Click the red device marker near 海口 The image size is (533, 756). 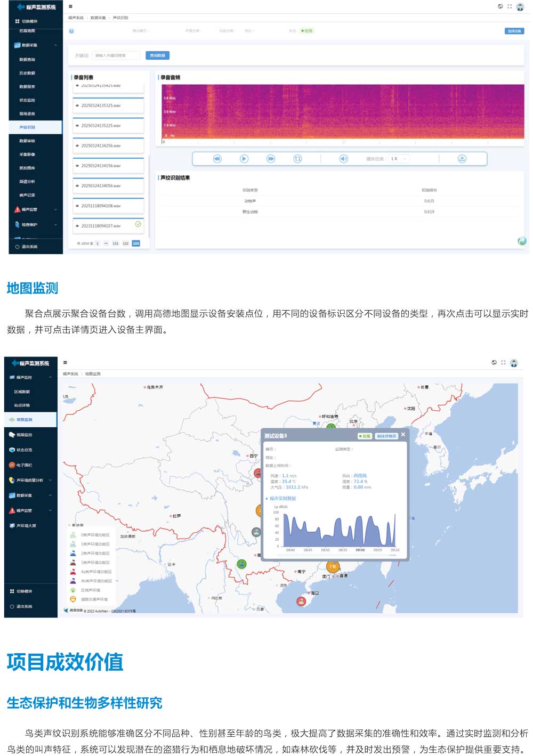click(x=301, y=601)
